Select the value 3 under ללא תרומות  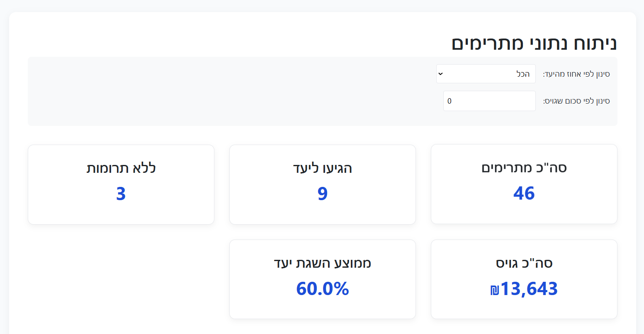click(x=121, y=193)
